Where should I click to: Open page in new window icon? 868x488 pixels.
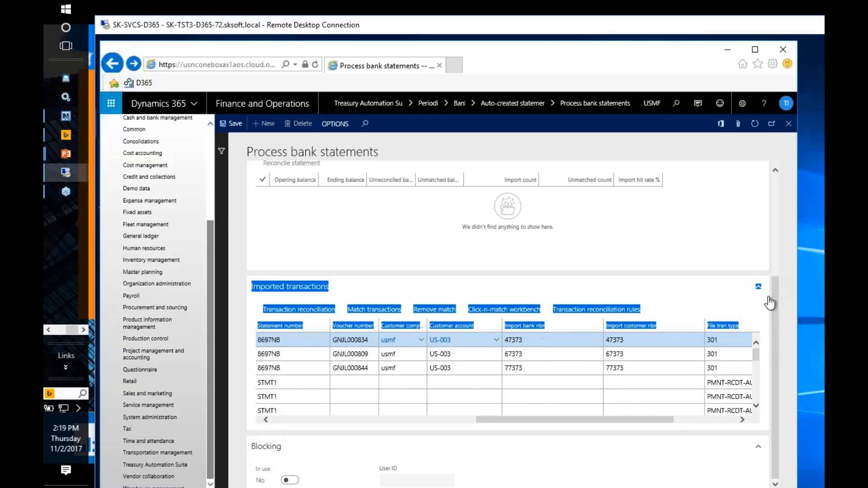point(772,123)
